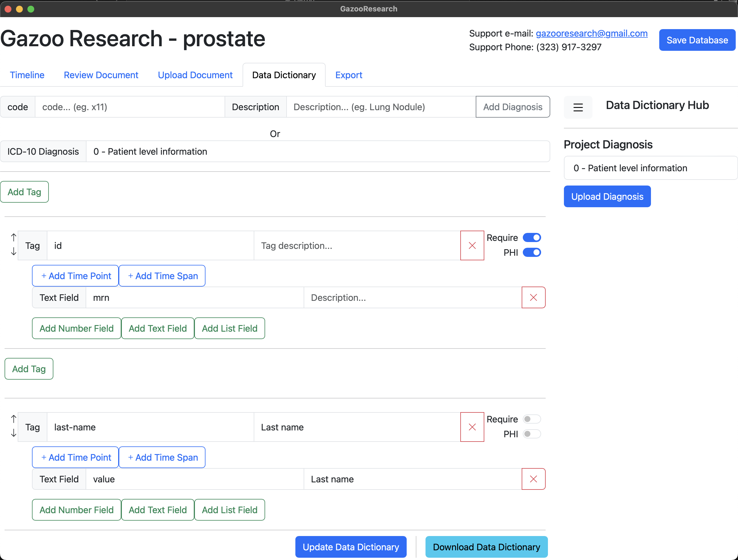Move the last-name tag up
738x560 pixels.
point(13,419)
